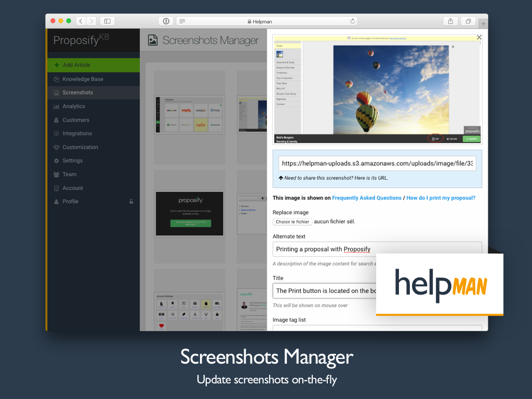The image size is (532, 399).
Task: Click the Proposify KB logo
Action: (81, 40)
